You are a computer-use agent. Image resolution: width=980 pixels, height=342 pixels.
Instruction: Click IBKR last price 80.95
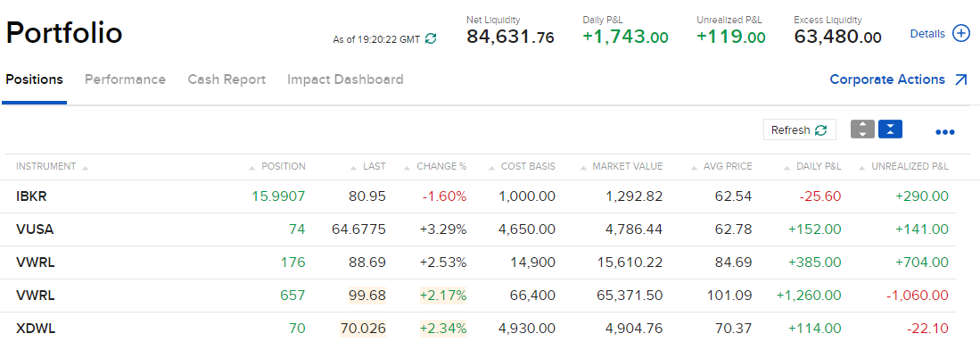click(x=367, y=196)
